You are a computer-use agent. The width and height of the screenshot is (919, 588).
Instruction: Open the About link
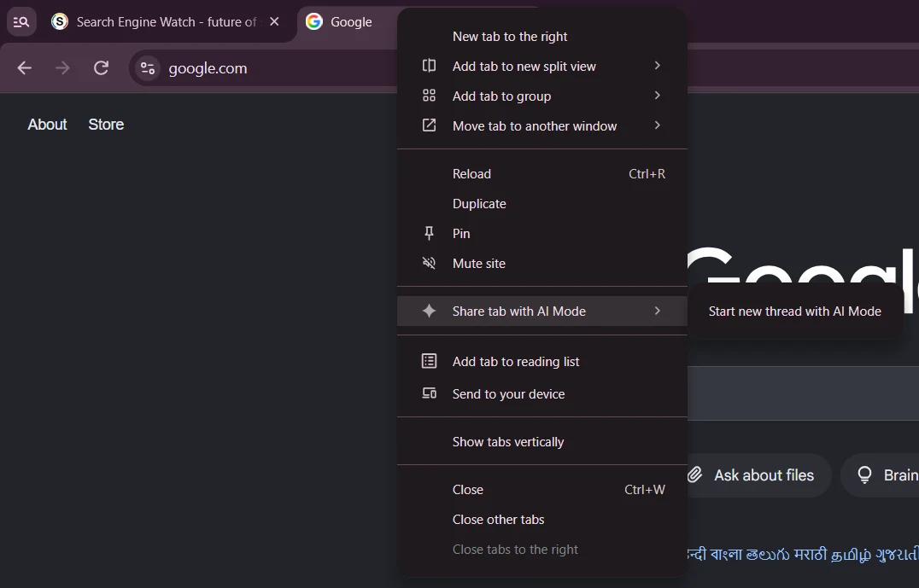coord(48,125)
